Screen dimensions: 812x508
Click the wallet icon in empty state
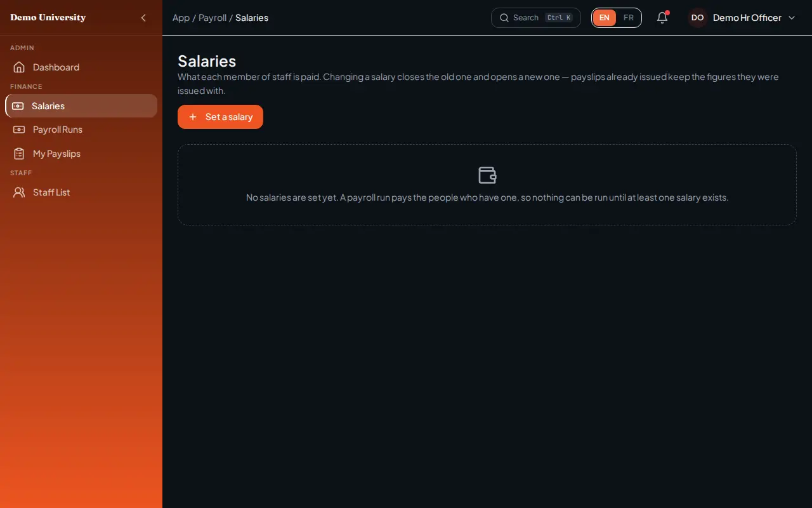tap(487, 175)
